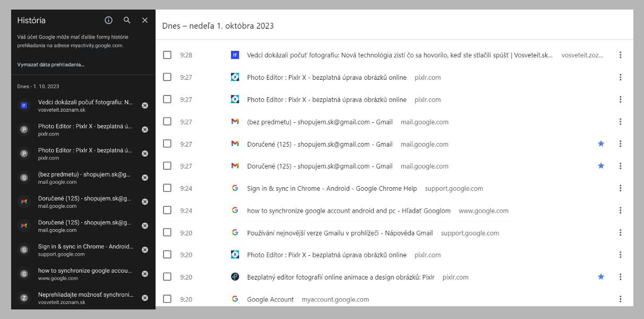Open three-dot menu for 'Bezplatný editor fotografií' entry

(x=620, y=277)
